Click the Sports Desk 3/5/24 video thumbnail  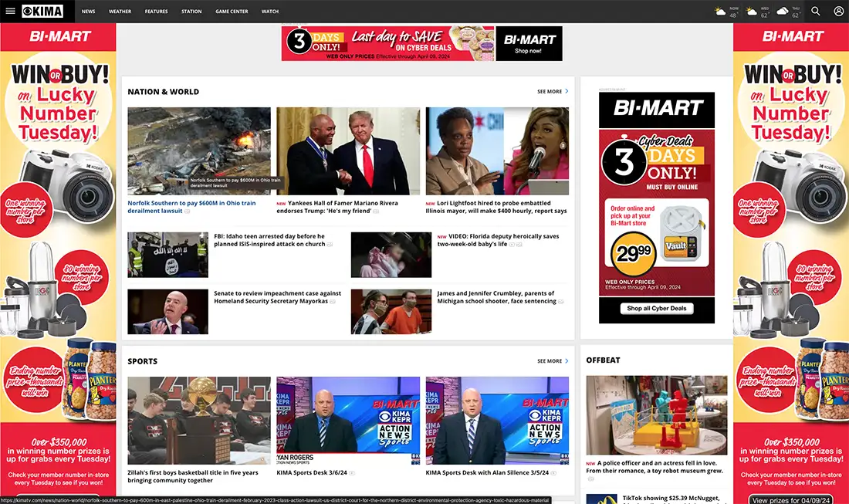(497, 421)
